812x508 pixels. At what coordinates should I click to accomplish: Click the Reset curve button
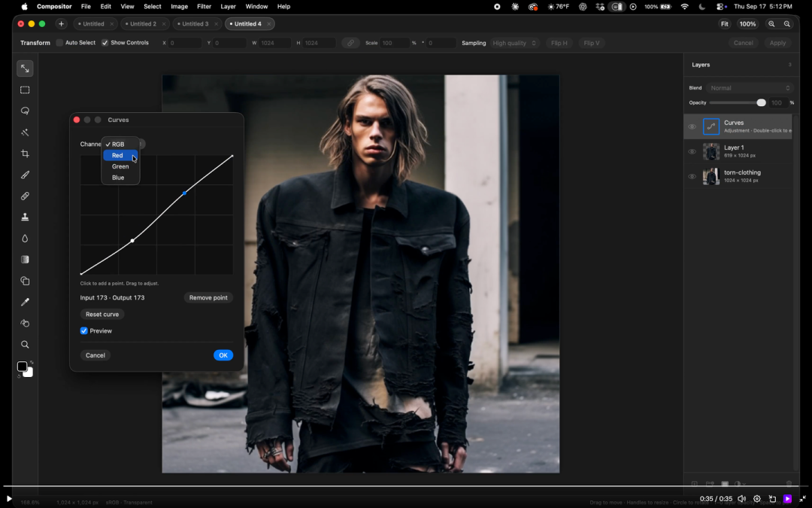102,314
